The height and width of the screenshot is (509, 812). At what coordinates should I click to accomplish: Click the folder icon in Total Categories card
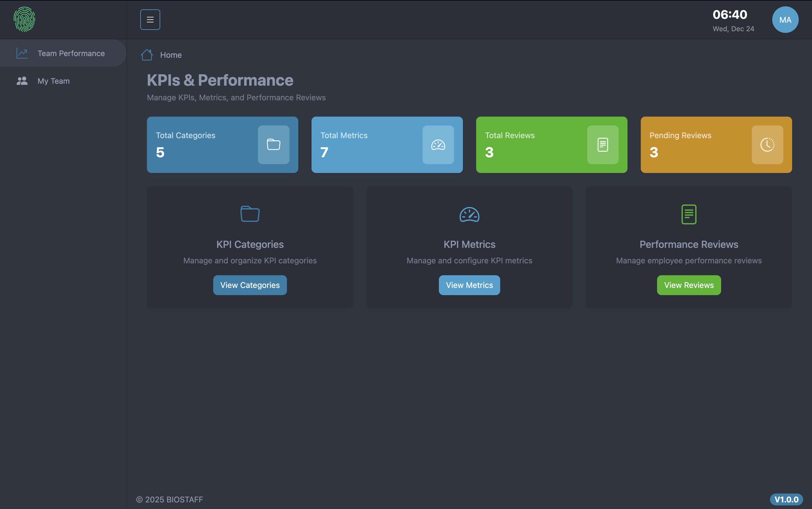(x=273, y=145)
